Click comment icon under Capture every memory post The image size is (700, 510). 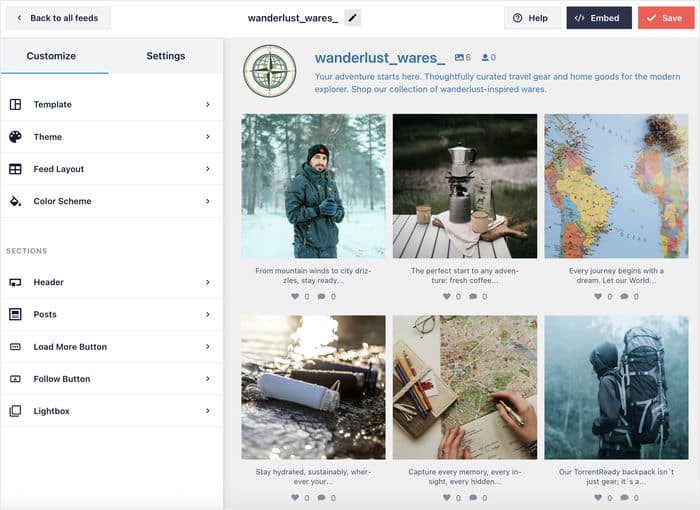473,497
